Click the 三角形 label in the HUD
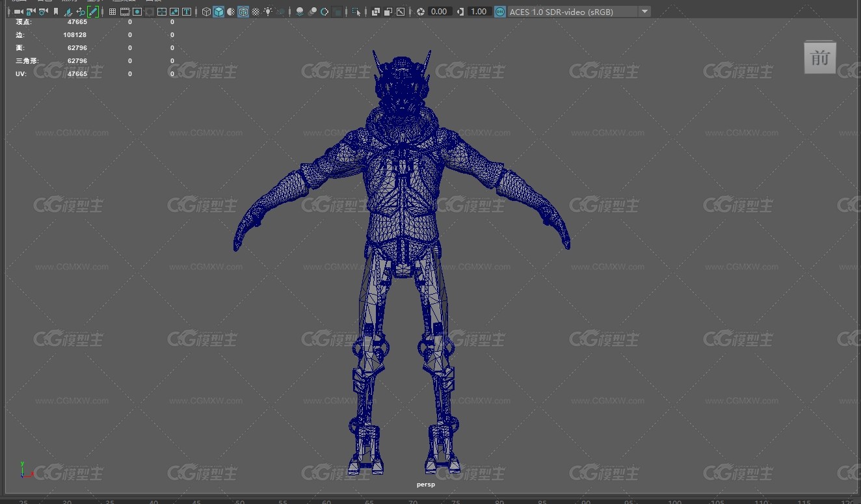This screenshot has height=504, width=861. [x=27, y=61]
